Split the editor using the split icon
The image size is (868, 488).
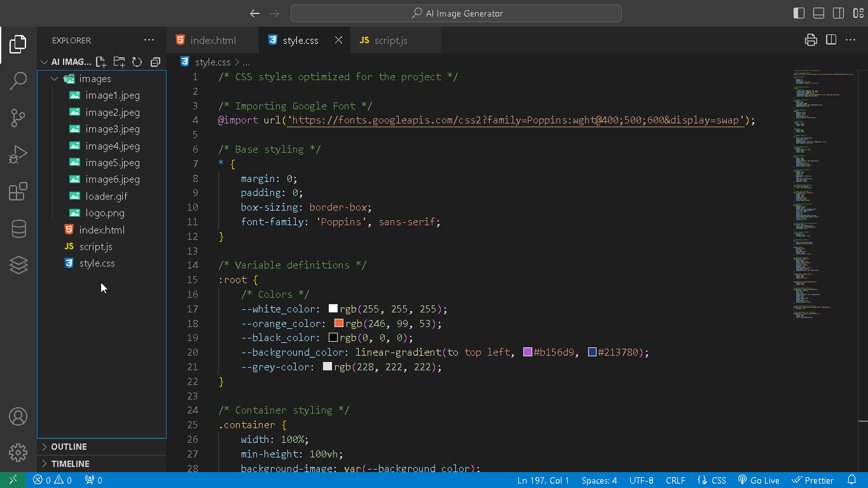pyautogui.click(x=830, y=39)
